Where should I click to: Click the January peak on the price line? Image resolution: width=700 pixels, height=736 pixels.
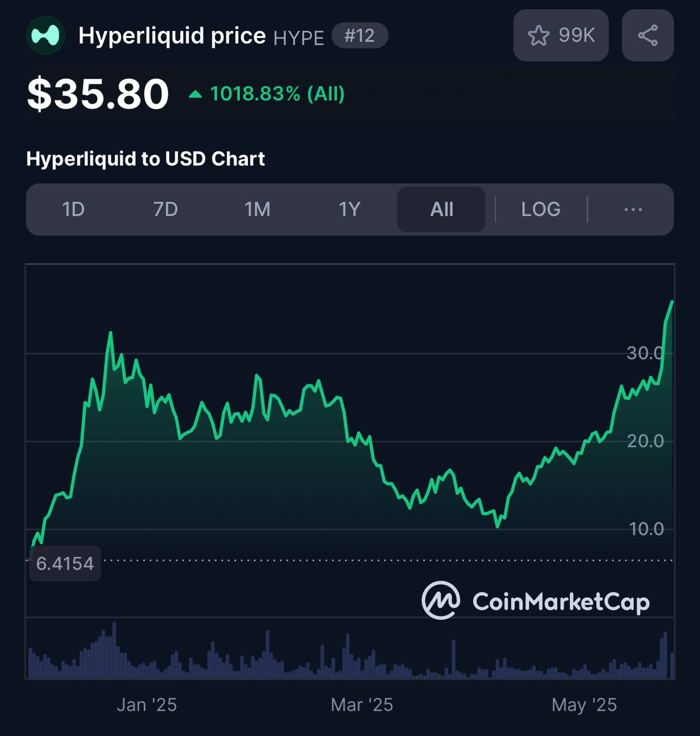110,332
